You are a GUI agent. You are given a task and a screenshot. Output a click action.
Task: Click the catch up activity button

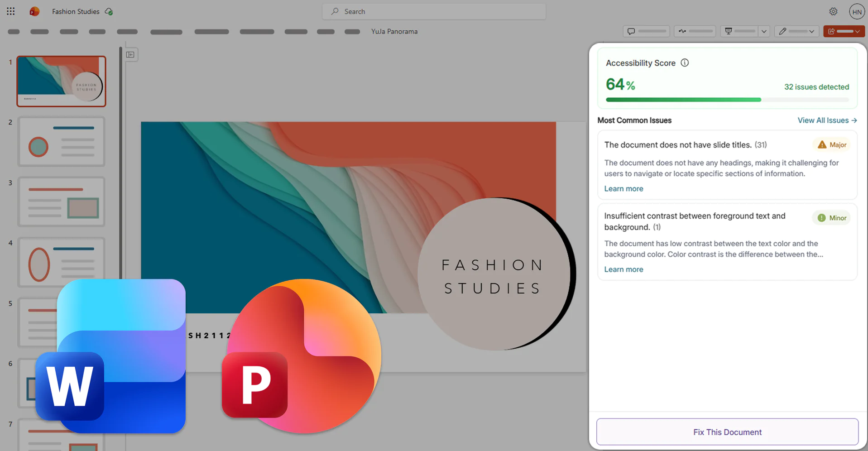pyautogui.click(x=695, y=31)
